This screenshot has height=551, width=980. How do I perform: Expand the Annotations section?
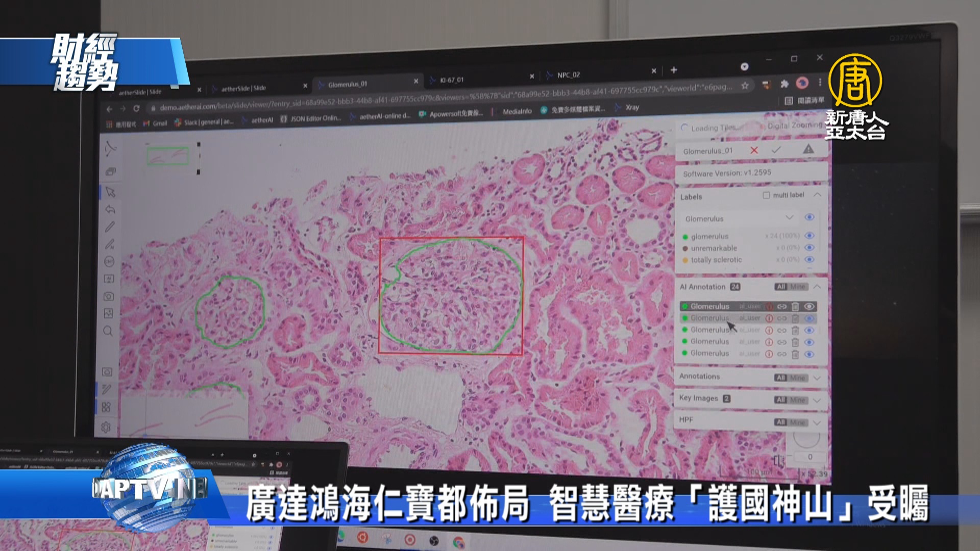(817, 378)
